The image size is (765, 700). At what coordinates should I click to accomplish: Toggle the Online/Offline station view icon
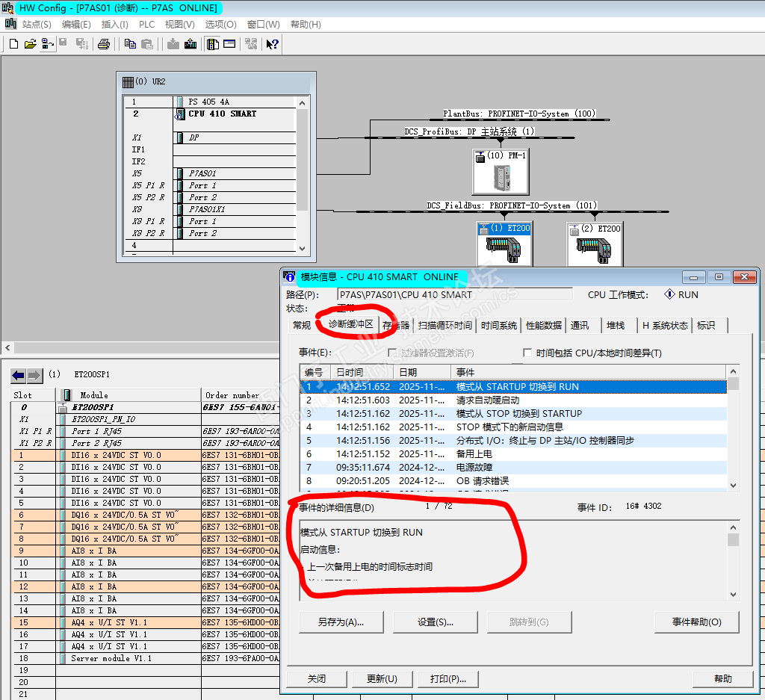47,44
